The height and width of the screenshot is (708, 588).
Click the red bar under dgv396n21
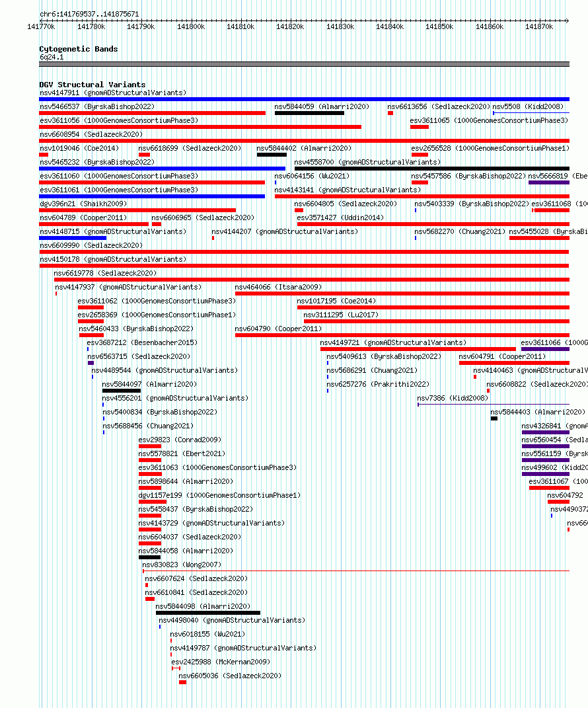point(137,210)
